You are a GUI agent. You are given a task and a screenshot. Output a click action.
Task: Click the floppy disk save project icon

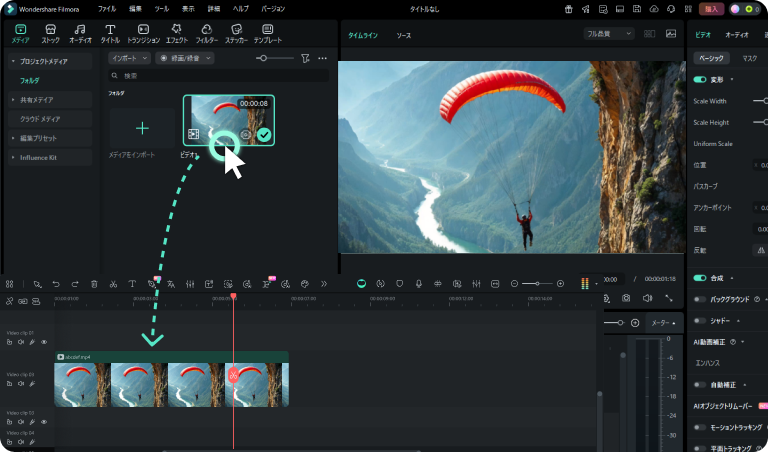click(x=637, y=9)
